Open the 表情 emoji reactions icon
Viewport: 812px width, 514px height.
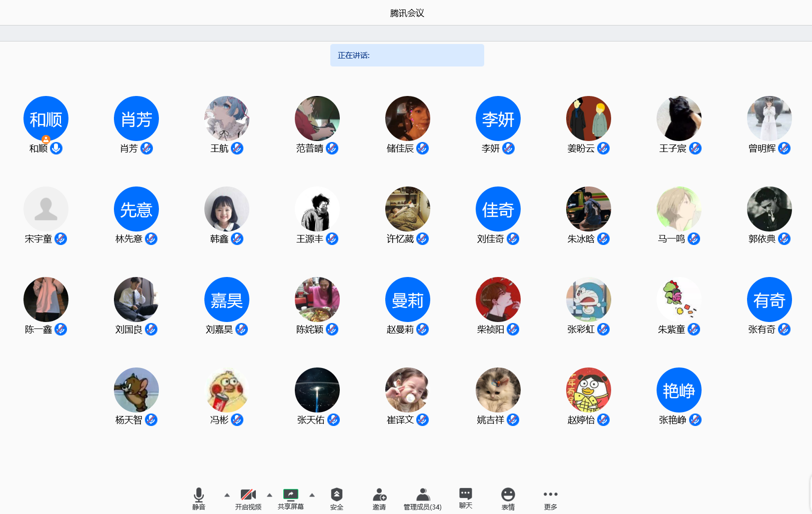pyautogui.click(x=508, y=495)
